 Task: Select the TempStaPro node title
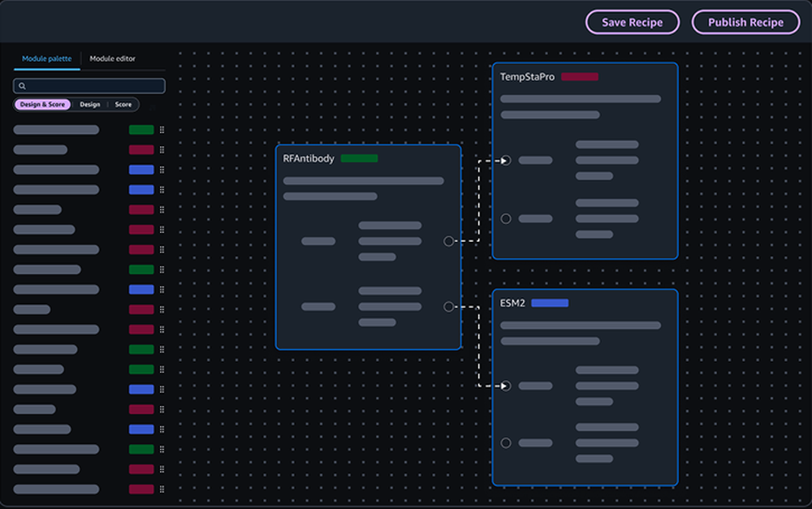pos(527,76)
